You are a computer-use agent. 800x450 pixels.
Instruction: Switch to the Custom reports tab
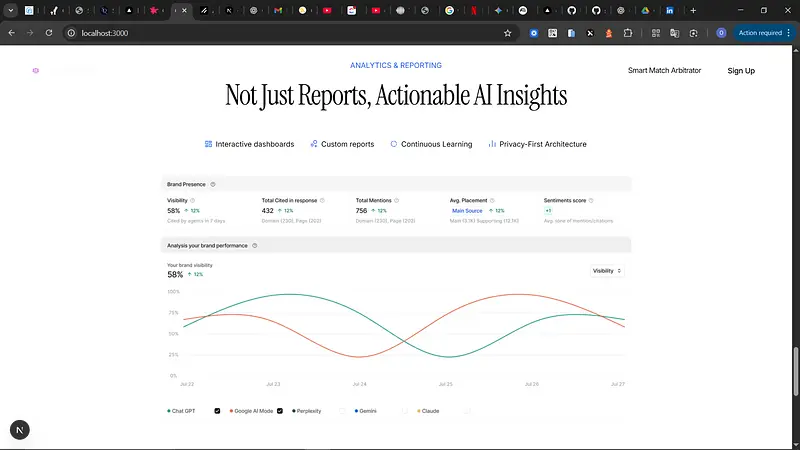[342, 144]
